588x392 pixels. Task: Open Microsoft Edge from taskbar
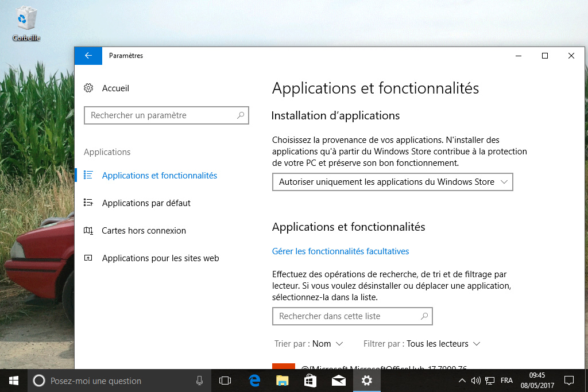click(x=254, y=381)
